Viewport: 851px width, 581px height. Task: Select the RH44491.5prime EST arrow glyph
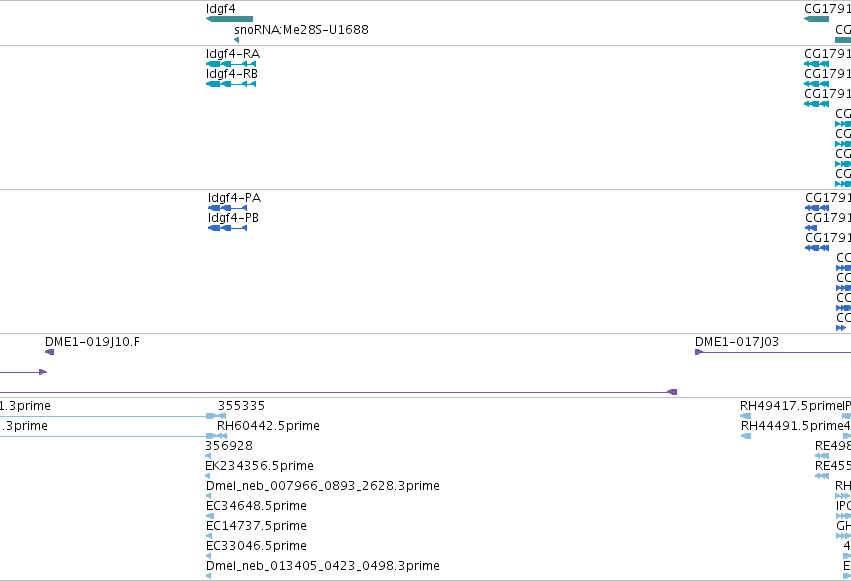click(x=746, y=436)
